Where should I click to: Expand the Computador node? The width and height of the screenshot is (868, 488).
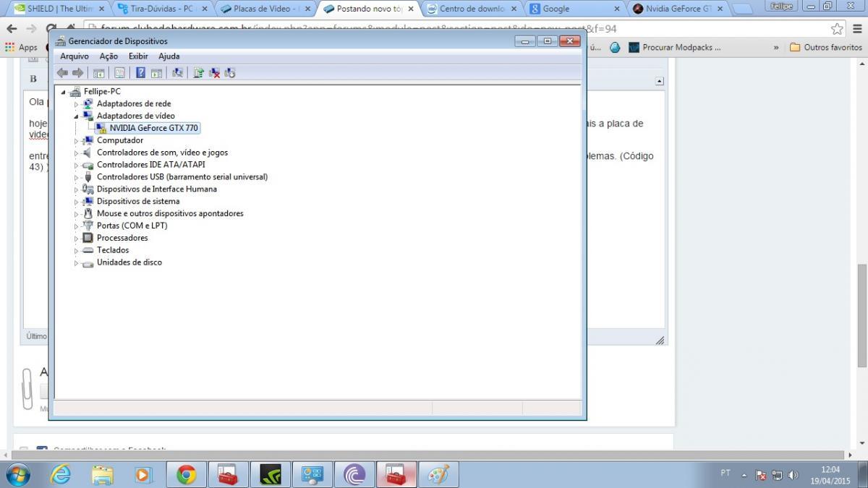pyautogui.click(x=76, y=141)
